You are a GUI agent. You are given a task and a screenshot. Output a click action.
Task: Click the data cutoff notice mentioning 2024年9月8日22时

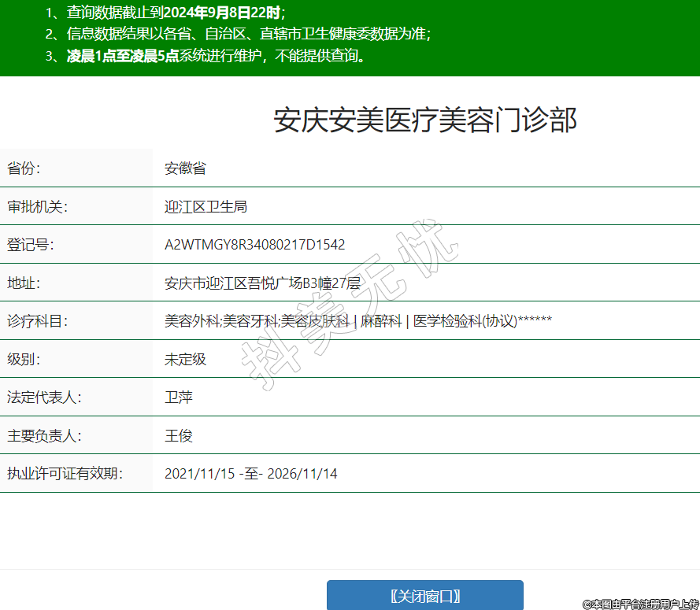coord(165,13)
